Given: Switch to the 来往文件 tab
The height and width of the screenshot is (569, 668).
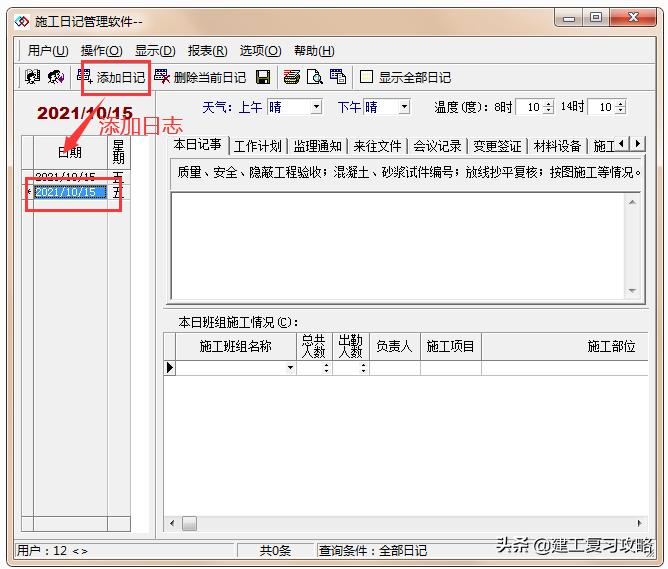Looking at the screenshot, I should pos(377,147).
